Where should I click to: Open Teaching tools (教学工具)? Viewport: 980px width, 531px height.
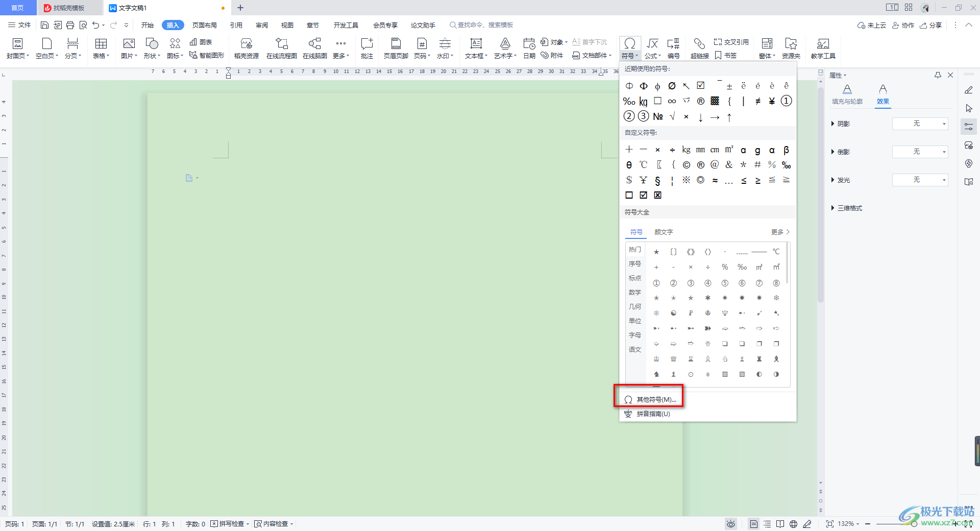click(823, 49)
